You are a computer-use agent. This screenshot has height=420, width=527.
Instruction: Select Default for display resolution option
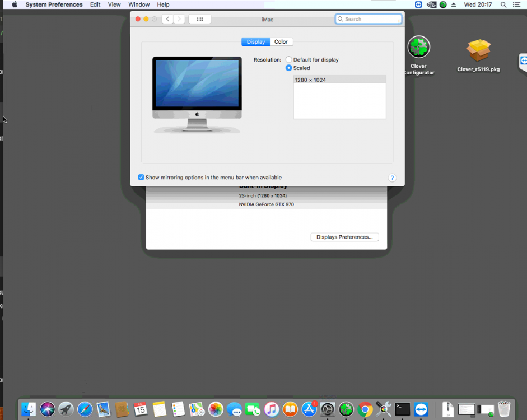click(289, 59)
